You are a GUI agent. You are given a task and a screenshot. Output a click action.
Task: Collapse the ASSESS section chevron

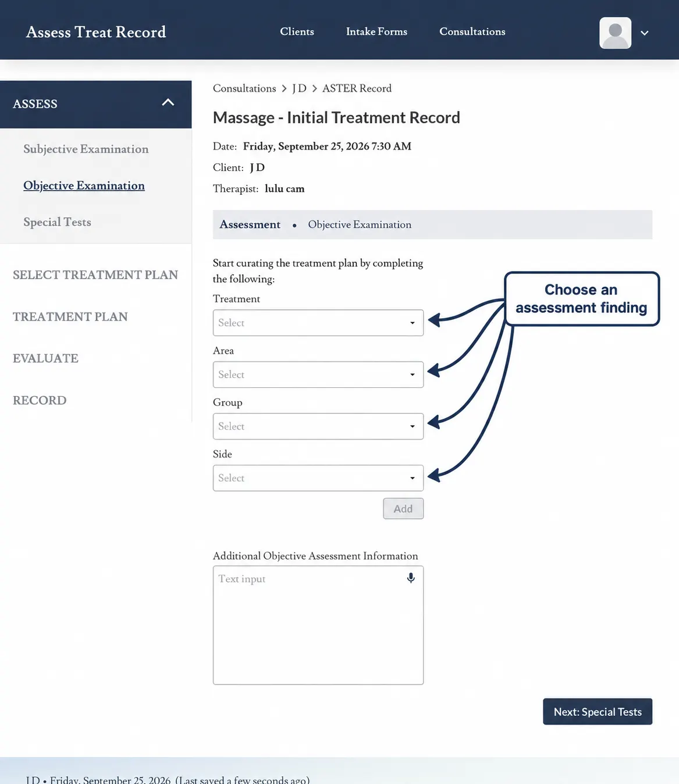point(168,102)
